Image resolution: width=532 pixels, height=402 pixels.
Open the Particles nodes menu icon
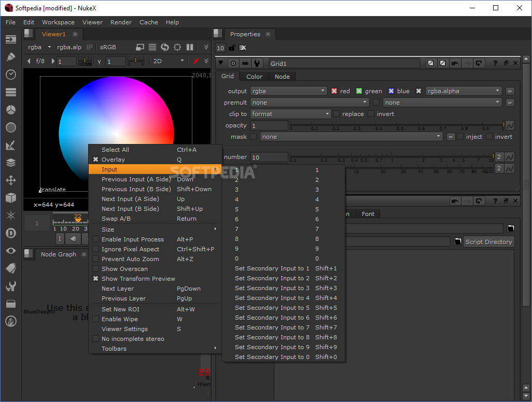[11, 216]
